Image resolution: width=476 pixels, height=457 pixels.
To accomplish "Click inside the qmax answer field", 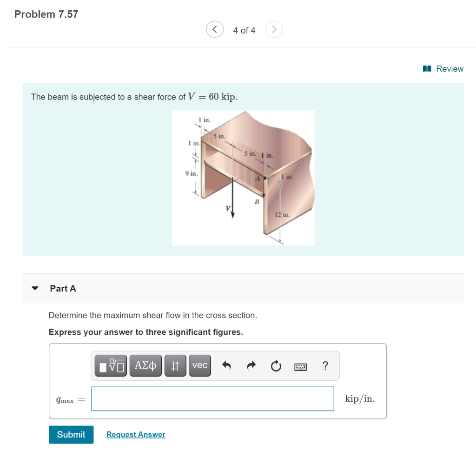I will tap(212, 398).
